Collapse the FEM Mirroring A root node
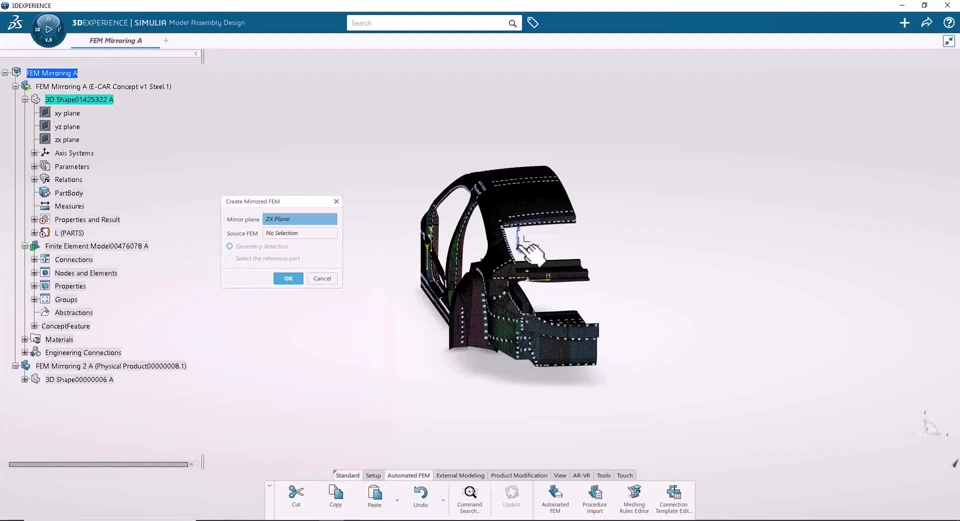The width and height of the screenshot is (960, 521). click(x=5, y=73)
